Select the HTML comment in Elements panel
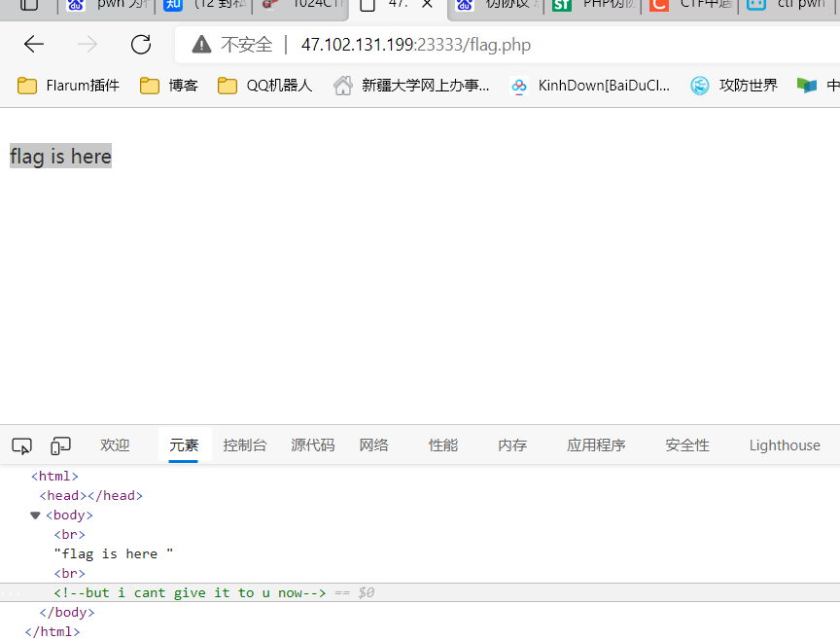 (191, 592)
